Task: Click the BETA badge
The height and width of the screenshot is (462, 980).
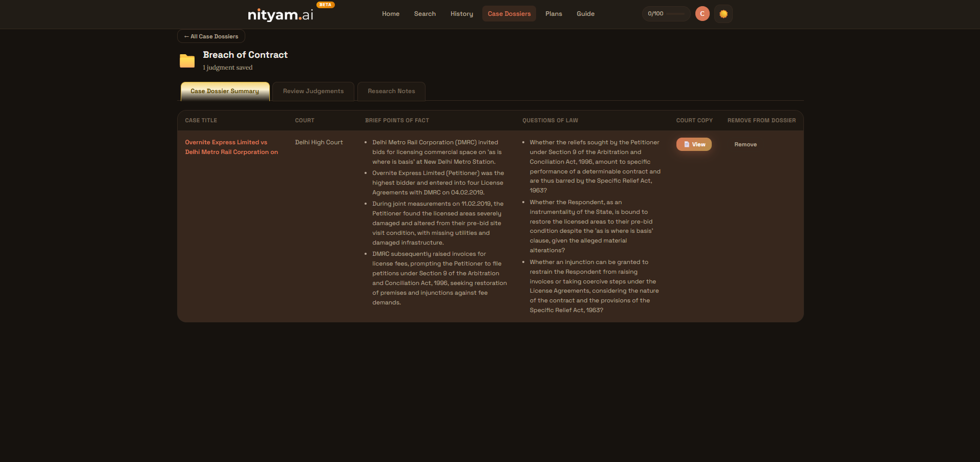Action: (x=325, y=5)
